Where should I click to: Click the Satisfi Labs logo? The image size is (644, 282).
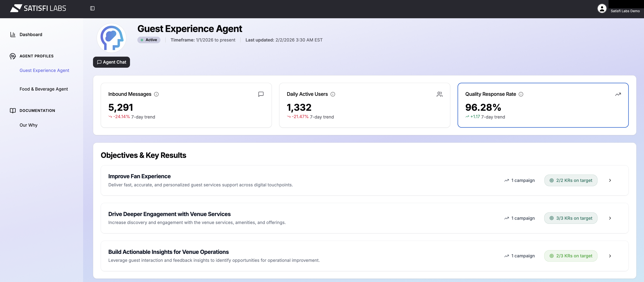tap(38, 8)
